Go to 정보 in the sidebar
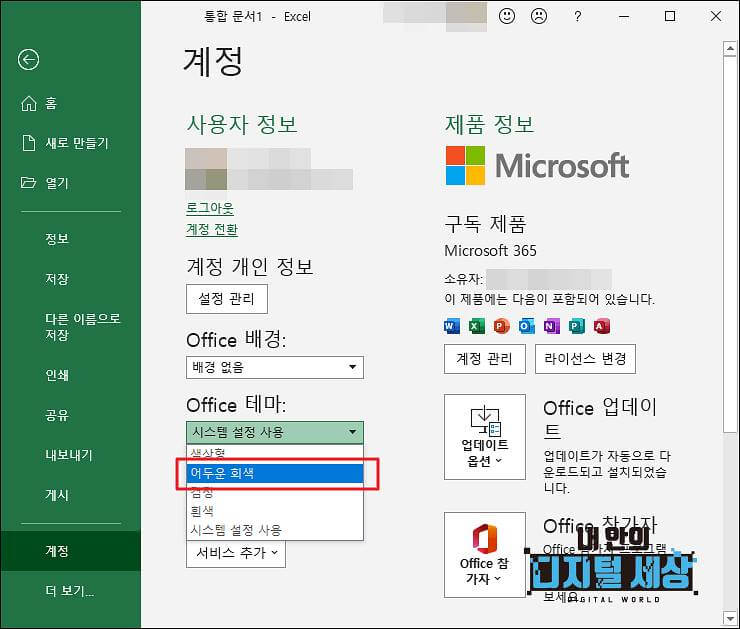740x629 pixels. (x=71, y=239)
